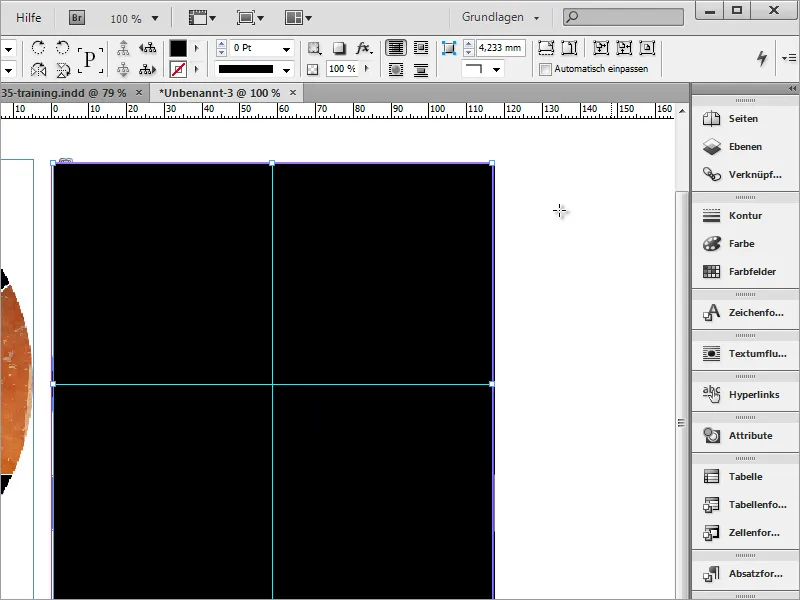Close the 35-training.indd tab
Viewport: 800px width, 600px height.
pyautogui.click(x=139, y=92)
